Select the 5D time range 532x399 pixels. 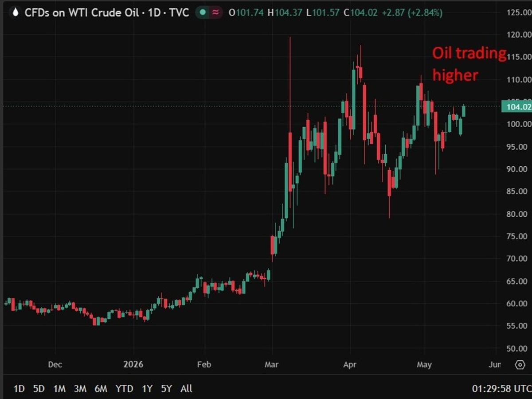coord(39,389)
